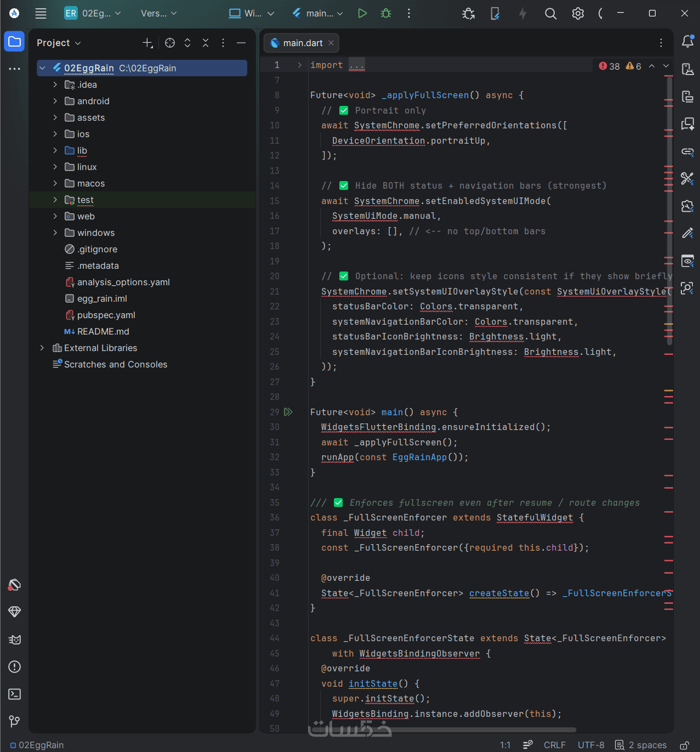Click the CRLF line separator button
Viewport: 700px width, 752px height.
[554, 745]
